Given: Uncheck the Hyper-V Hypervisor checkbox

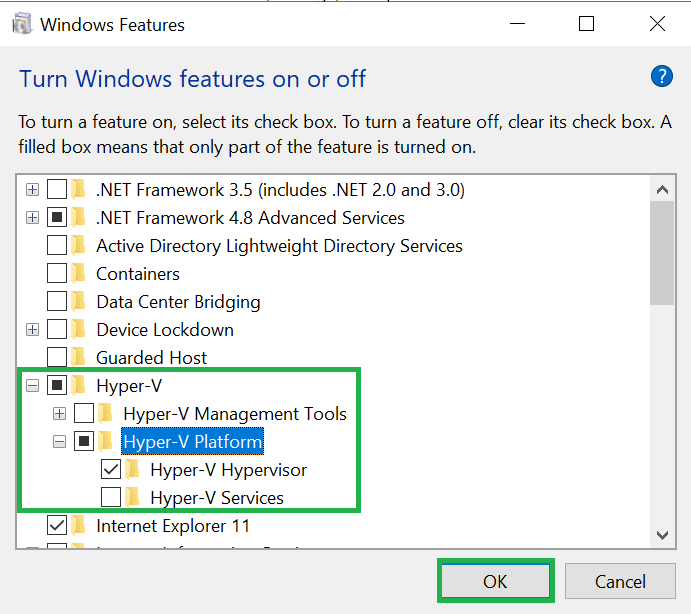Looking at the screenshot, I should 111,470.
